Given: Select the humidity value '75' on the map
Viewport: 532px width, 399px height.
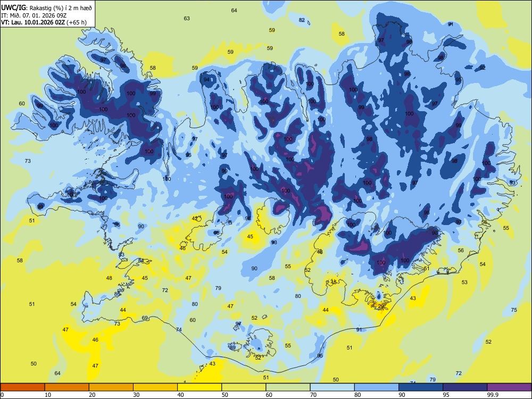Looking at the screenshot, I should 514,310.
